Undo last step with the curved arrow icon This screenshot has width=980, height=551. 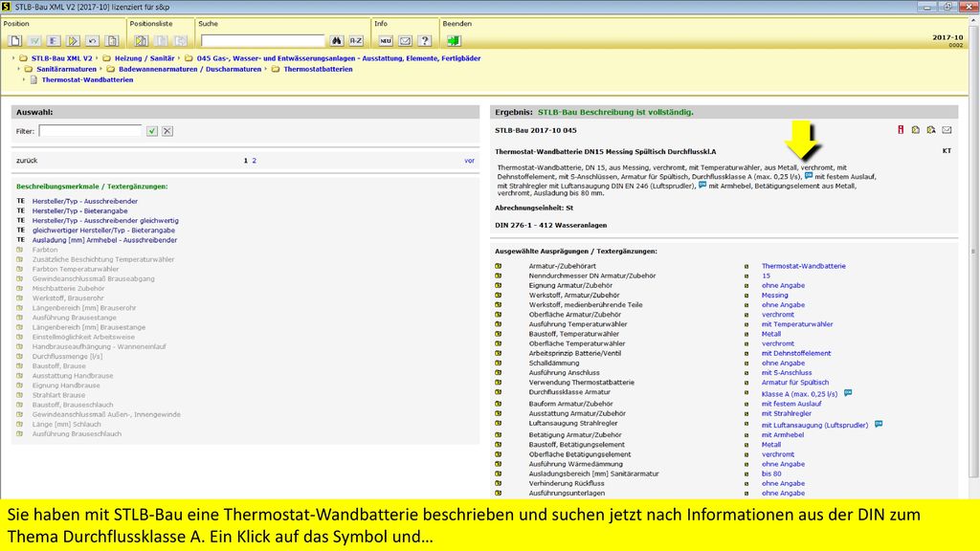93,40
